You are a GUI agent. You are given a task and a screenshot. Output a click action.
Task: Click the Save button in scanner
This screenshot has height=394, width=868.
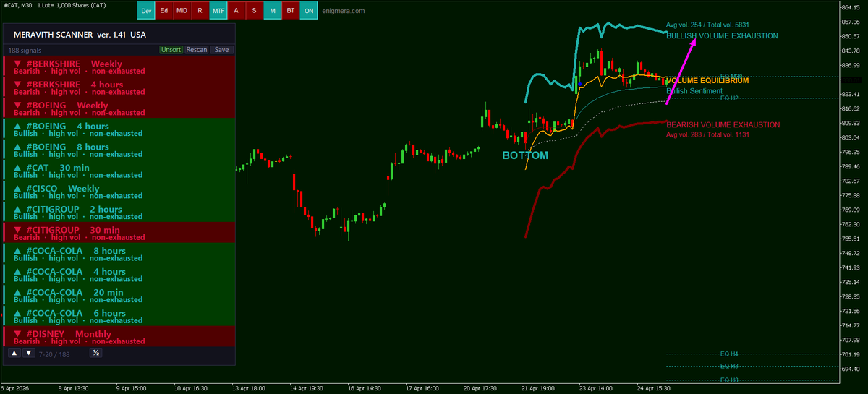click(x=221, y=50)
